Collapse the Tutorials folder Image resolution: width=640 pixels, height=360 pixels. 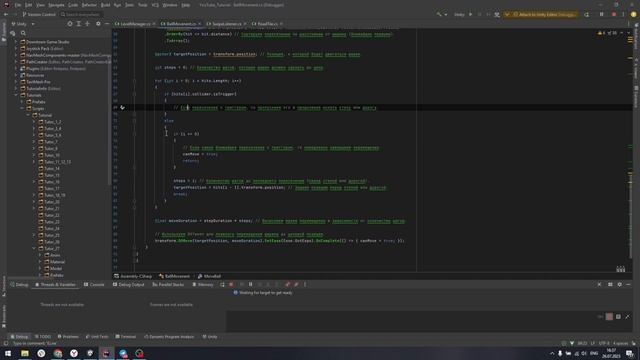(x=16, y=95)
